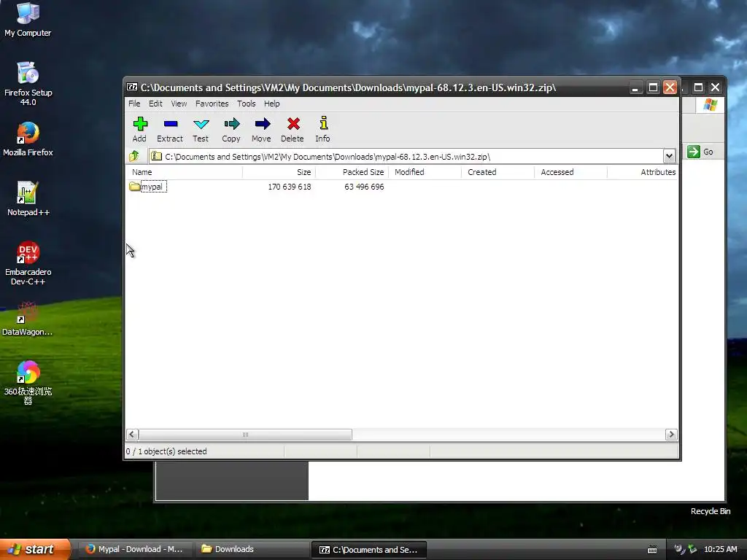Click the horizontal scrollbar left arrow
This screenshot has height=560, width=747.
click(133, 435)
